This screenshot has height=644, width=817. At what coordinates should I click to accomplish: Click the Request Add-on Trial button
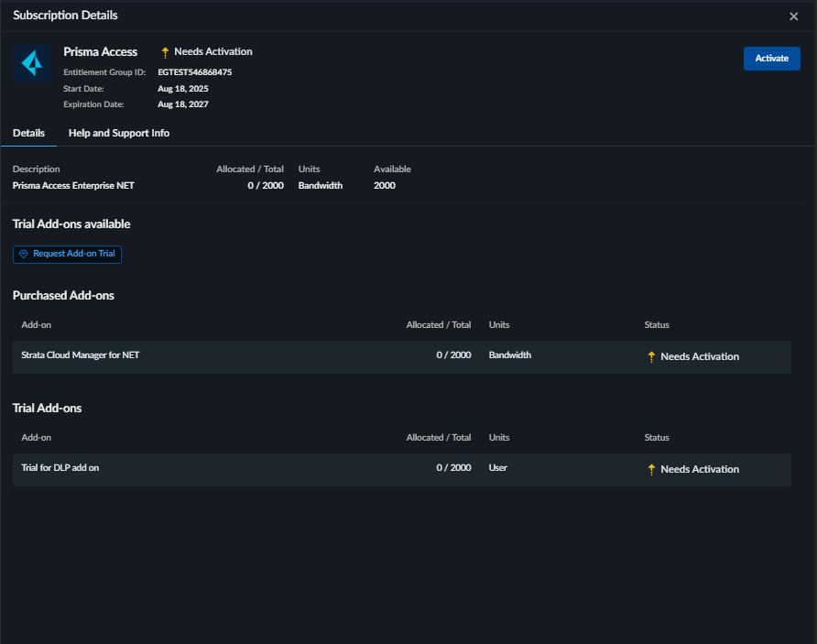[x=67, y=254]
